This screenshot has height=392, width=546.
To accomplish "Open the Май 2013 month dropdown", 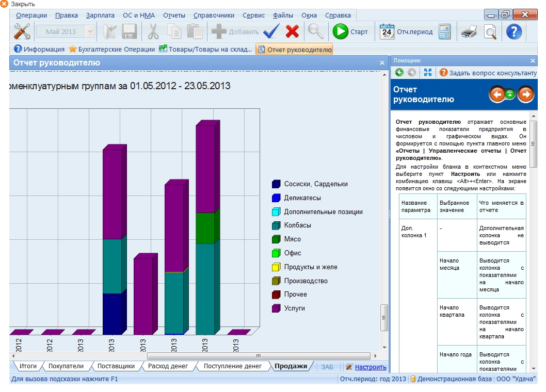I will tap(90, 32).
